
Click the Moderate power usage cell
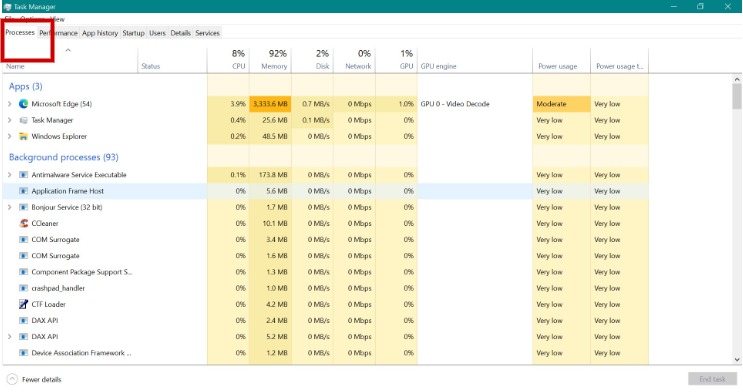pyautogui.click(x=562, y=104)
